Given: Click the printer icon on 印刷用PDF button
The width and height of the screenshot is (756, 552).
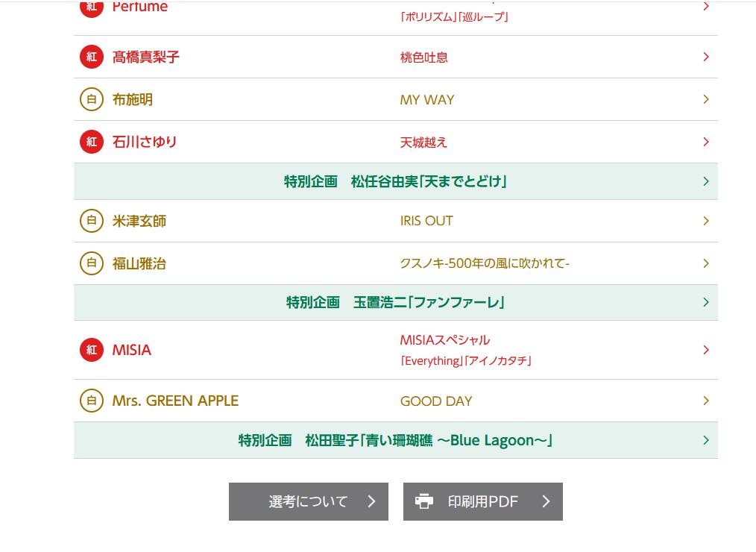Looking at the screenshot, I should click(424, 501).
